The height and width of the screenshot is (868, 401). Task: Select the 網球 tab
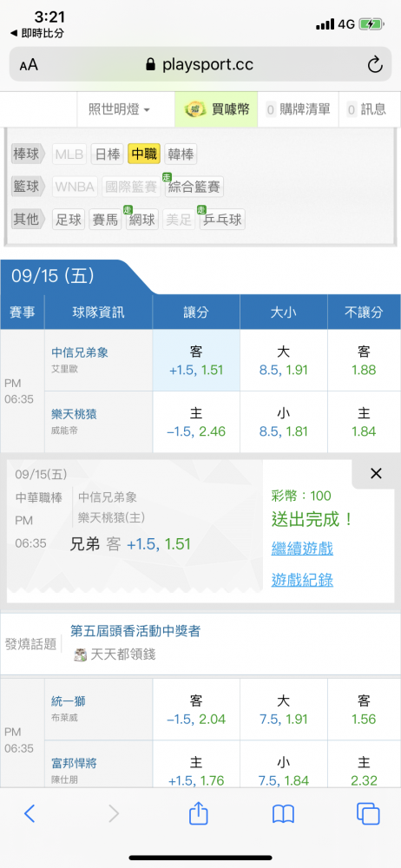click(142, 220)
